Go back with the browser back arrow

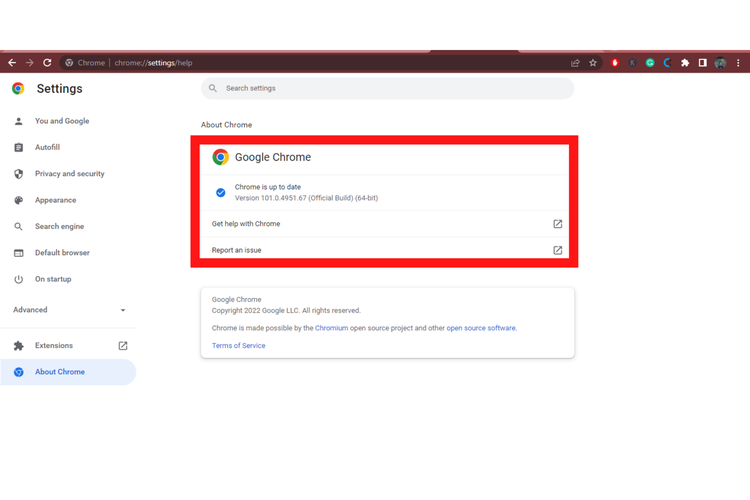tap(12, 63)
